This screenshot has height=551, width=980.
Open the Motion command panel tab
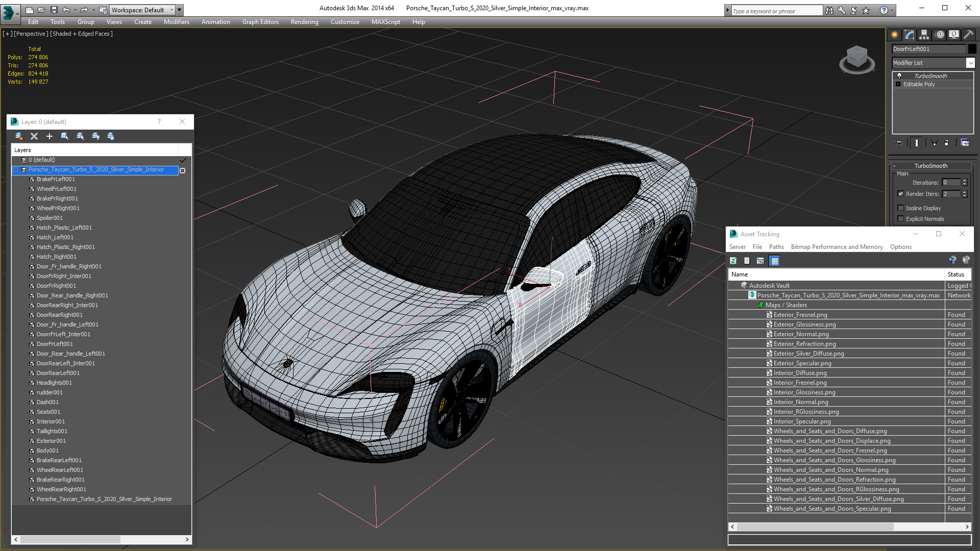(939, 35)
